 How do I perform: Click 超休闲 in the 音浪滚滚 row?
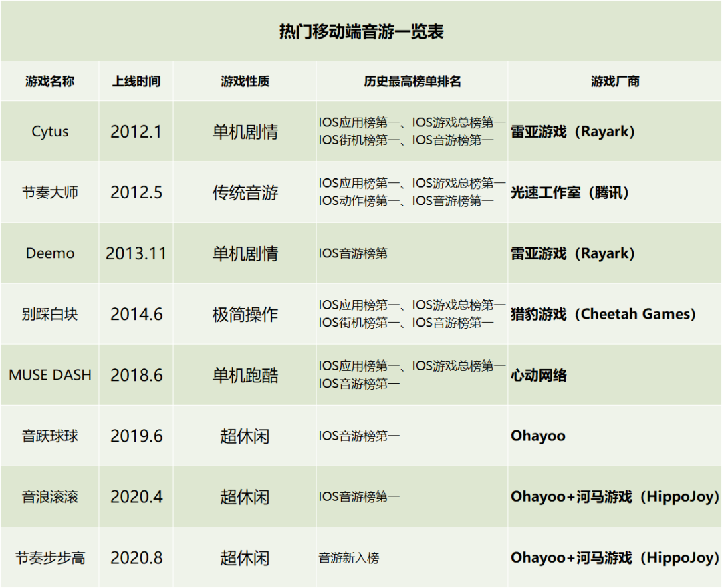[245, 497]
